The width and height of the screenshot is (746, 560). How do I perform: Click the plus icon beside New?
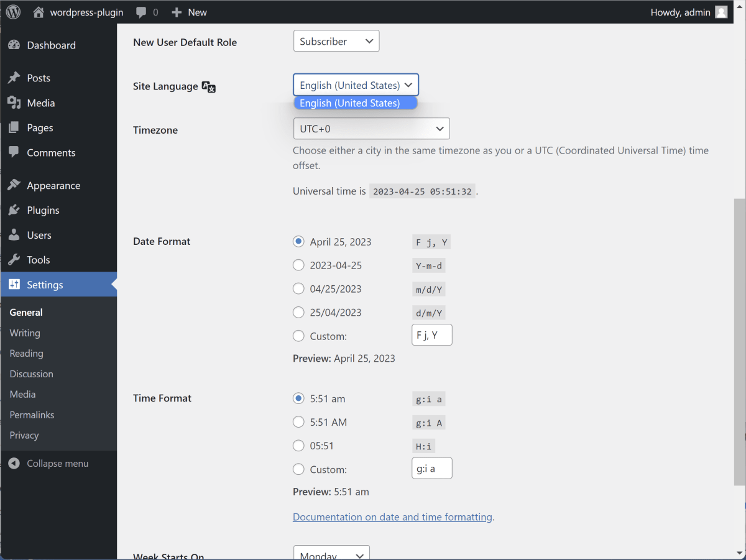[177, 12]
